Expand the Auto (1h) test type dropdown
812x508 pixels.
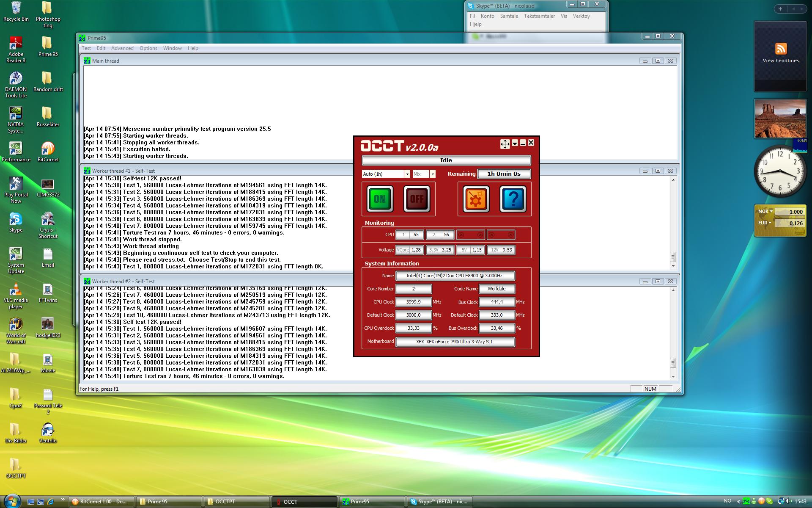coord(407,174)
